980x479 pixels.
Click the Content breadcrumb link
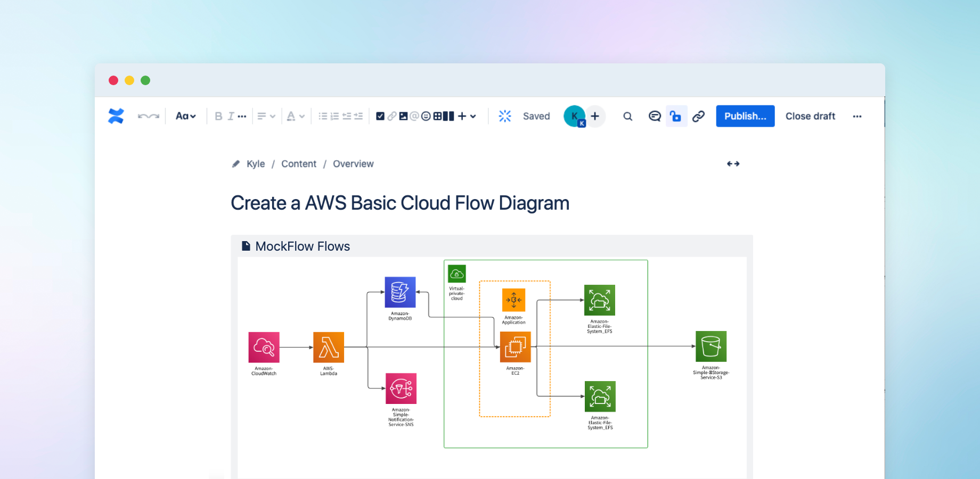click(299, 164)
